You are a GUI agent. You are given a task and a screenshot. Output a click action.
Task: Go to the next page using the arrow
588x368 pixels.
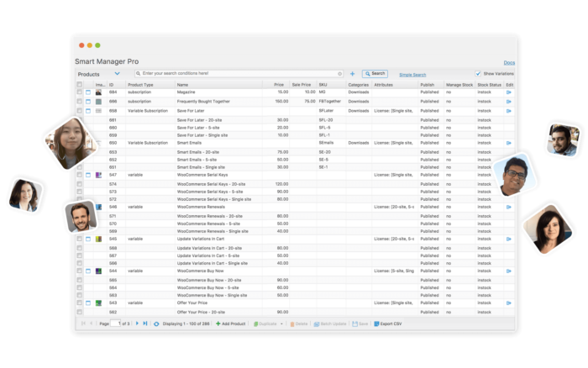[x=138, y=323]
